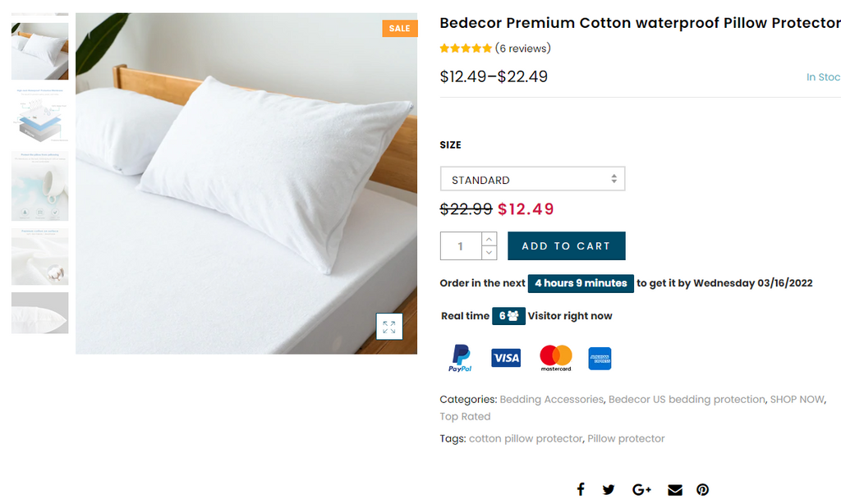Share product by email envelope icon
Image resolution: width=841 pixels, height=504 pixels.
click(x=675, y=489)
